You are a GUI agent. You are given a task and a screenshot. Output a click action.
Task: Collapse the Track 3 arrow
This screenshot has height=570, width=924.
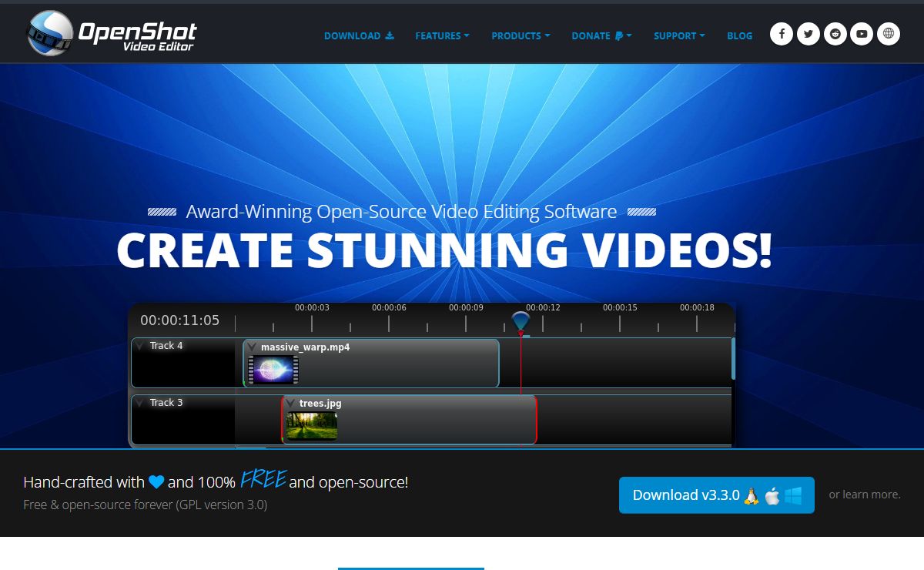(x=139, y=403)
